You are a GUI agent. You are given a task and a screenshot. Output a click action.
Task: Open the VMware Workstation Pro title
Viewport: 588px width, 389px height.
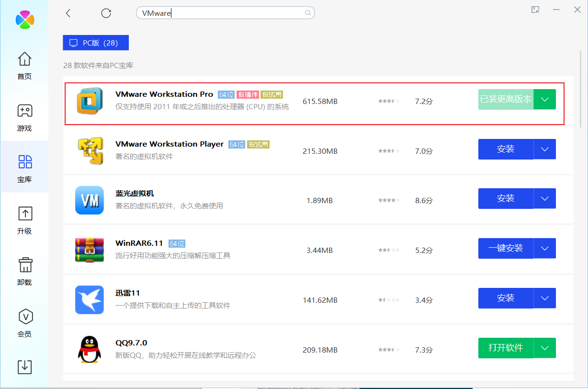[x=164, y=94]
